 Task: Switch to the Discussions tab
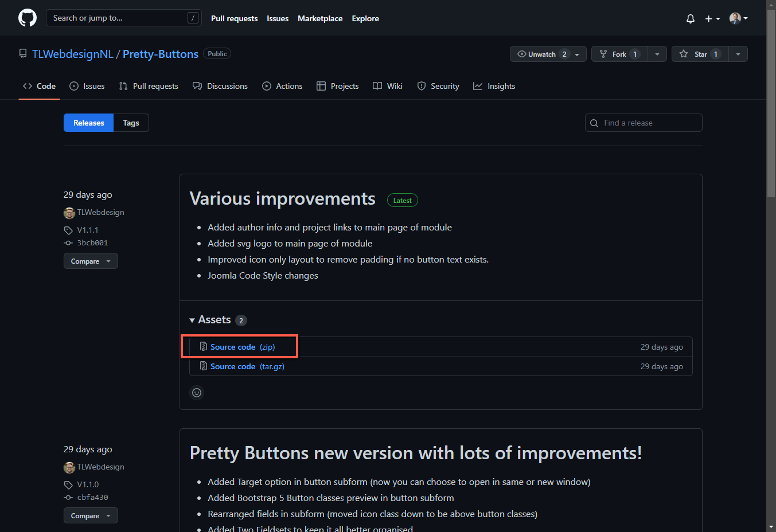click(227, 85)
